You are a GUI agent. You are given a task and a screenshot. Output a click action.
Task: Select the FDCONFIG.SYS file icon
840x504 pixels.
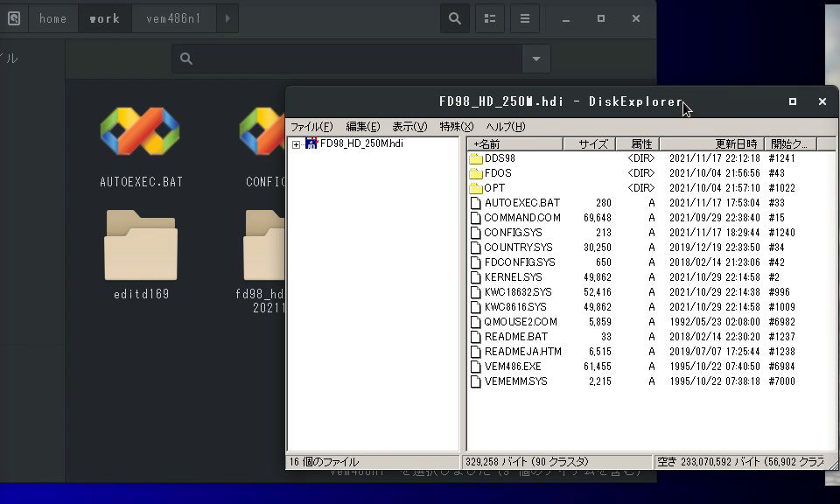(x=475, y=262)
